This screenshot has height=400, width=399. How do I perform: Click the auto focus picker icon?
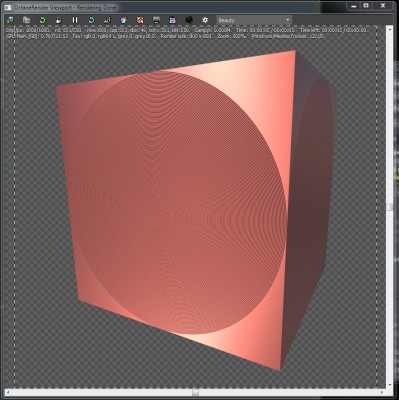coord(107,20)
